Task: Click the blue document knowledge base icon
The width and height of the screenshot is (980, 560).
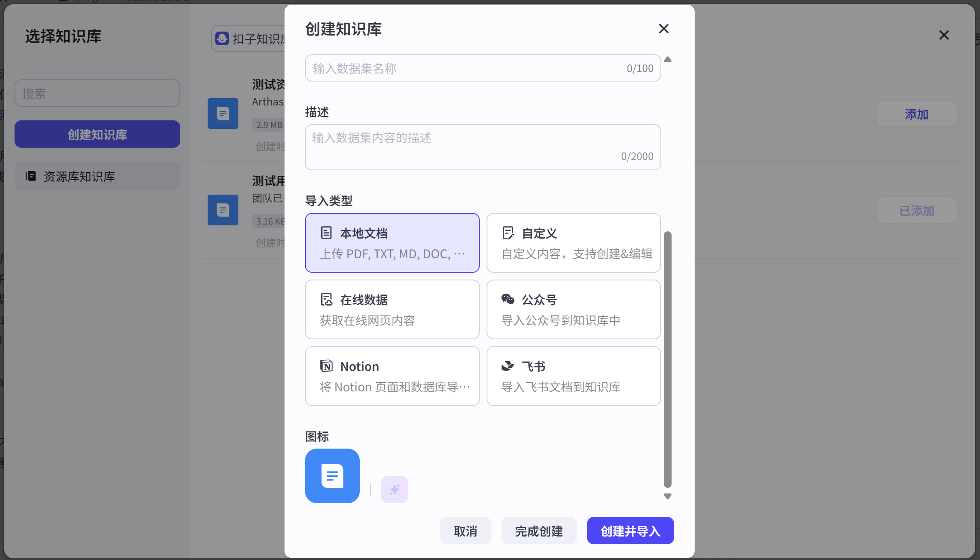Action: pyautogui.click(x=332, y=476)
